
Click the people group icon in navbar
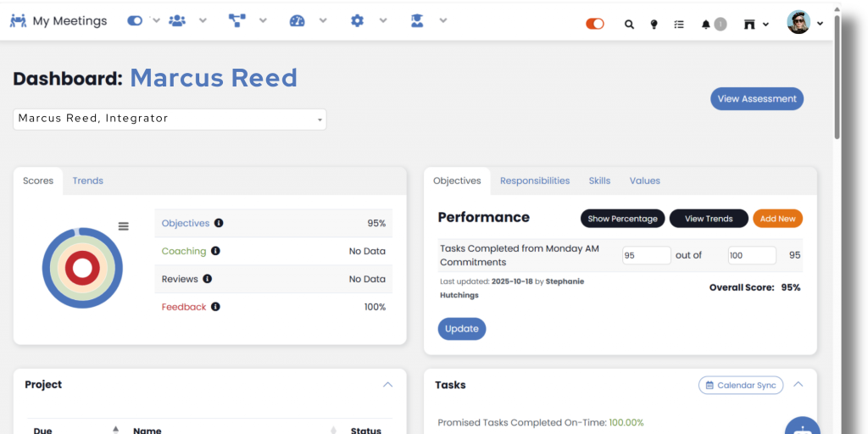[177, 21]
